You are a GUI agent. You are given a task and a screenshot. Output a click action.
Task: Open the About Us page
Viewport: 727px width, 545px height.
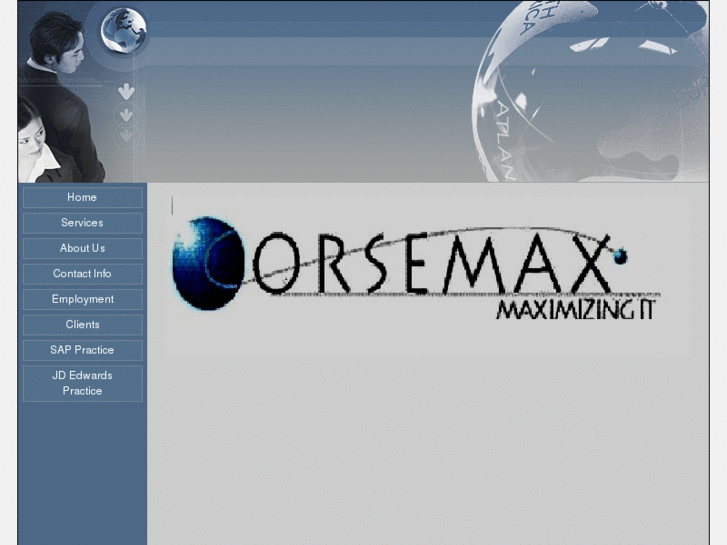click(83, 249)
